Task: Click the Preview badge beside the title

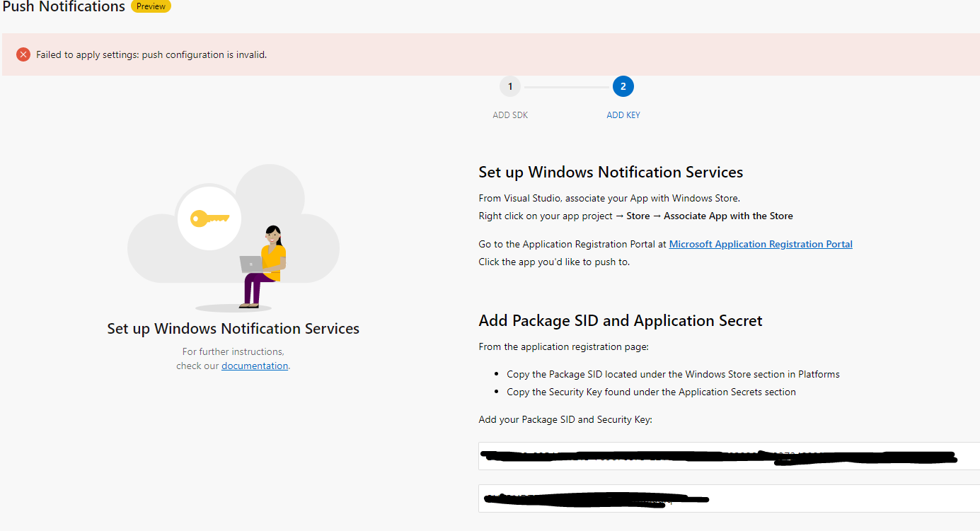Action: pyautogui.click(x=150, y=6)
